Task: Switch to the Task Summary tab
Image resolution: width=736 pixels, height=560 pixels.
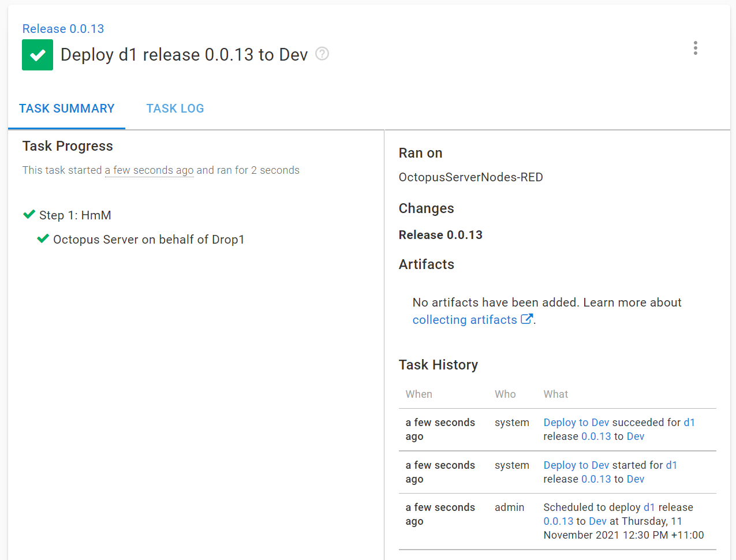Action: point(66,109)
